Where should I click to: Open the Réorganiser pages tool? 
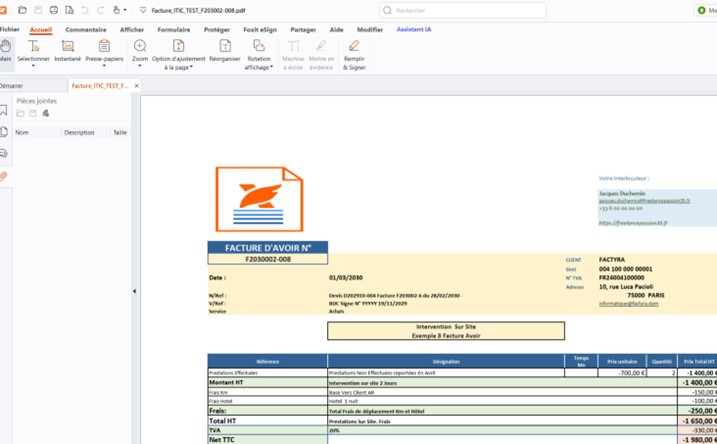(x=225, y=51)
